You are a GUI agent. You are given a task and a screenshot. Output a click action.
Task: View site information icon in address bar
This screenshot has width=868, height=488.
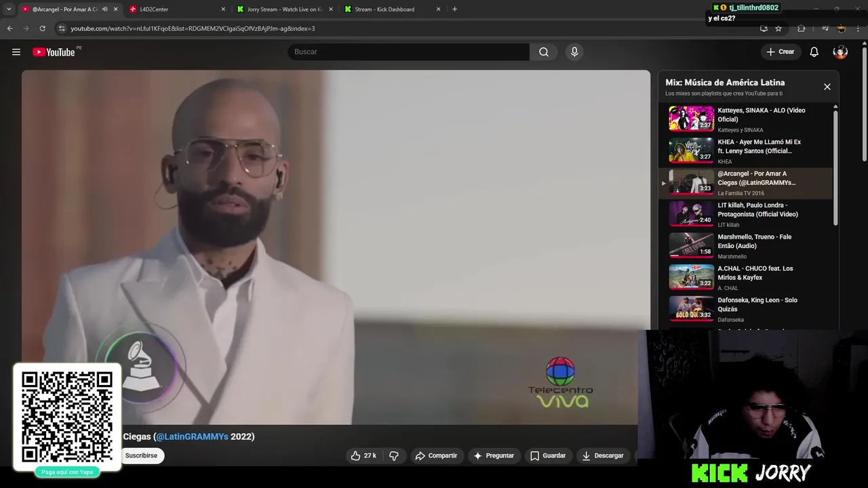click(62, 28)
